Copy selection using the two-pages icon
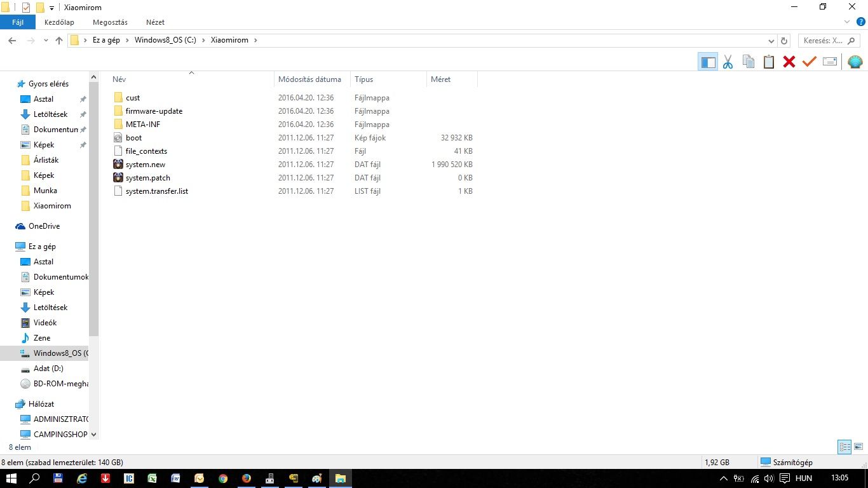Image resolution: width=868 pixels, height=488 pixels. coord(749,62)
